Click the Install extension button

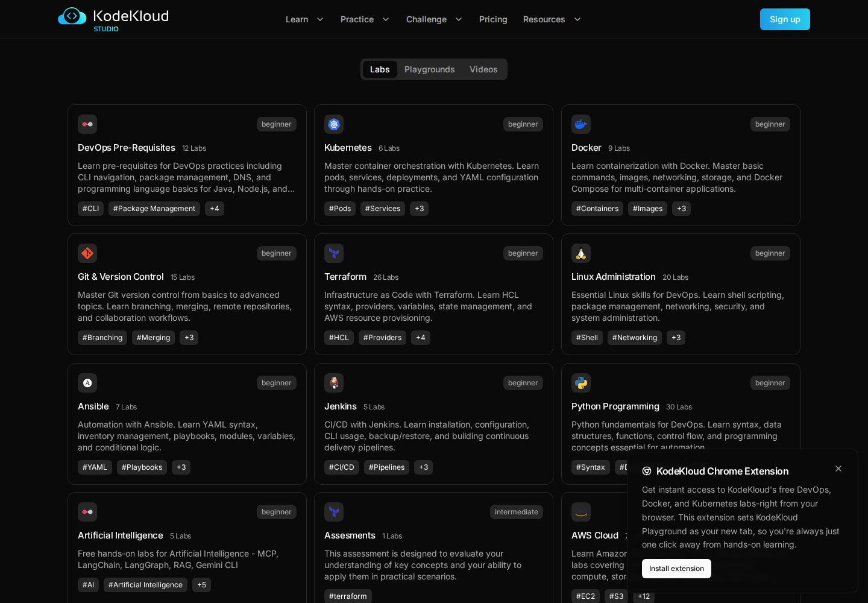pyautogui.click(x=676, y=569)
